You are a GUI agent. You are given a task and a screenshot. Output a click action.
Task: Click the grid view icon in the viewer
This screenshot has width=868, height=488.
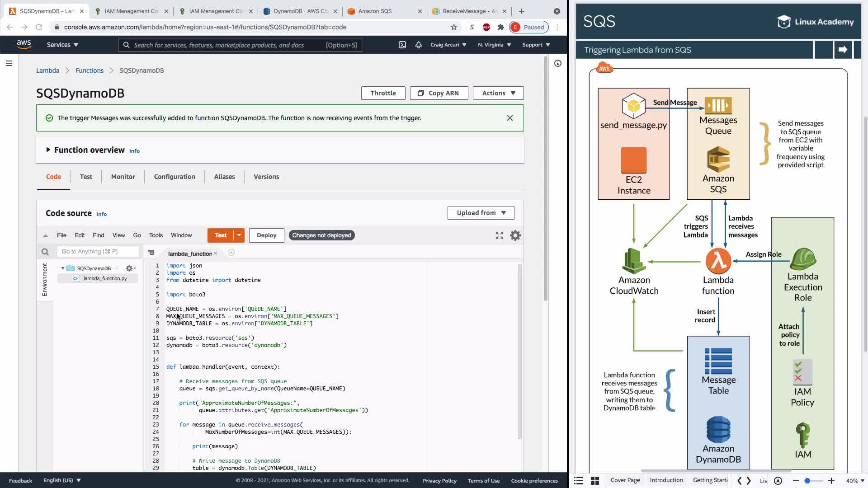595,481
